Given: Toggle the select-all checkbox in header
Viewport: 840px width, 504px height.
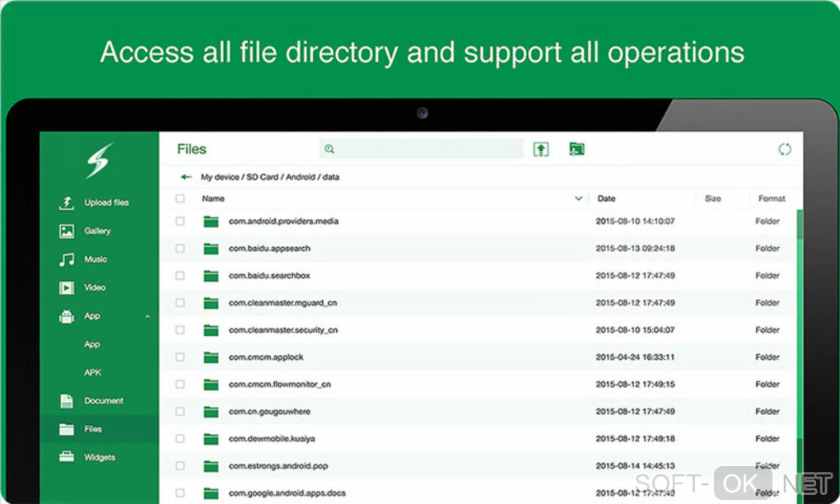Looking at the screenshot, I should 180,198.
